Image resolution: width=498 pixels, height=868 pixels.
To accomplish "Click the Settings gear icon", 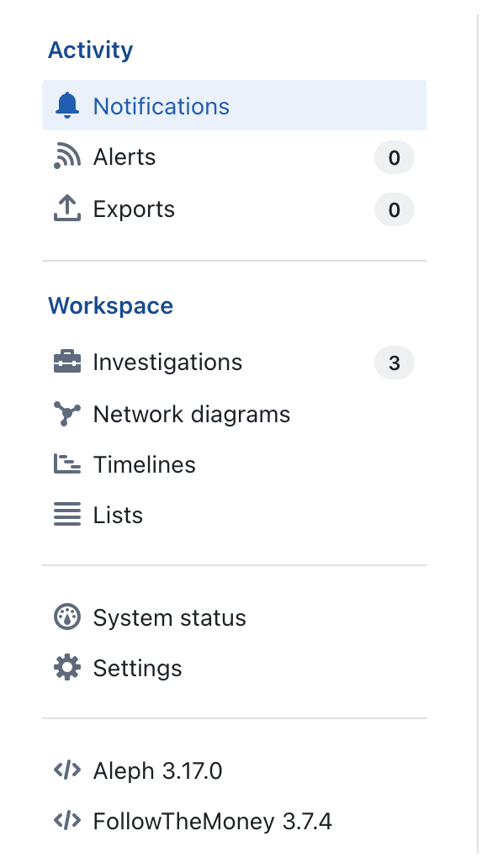I will [67, 668].
